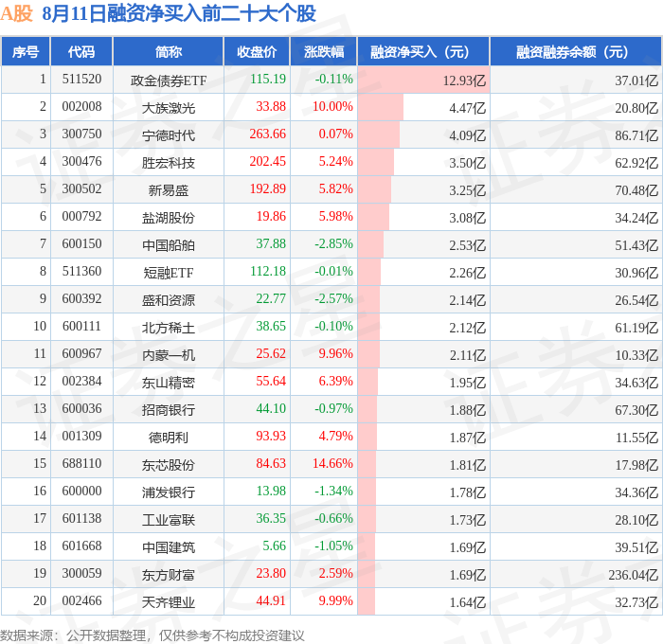Select the stock name 招商银行
This screenshot has height=644, width=663.
point(169,410)
